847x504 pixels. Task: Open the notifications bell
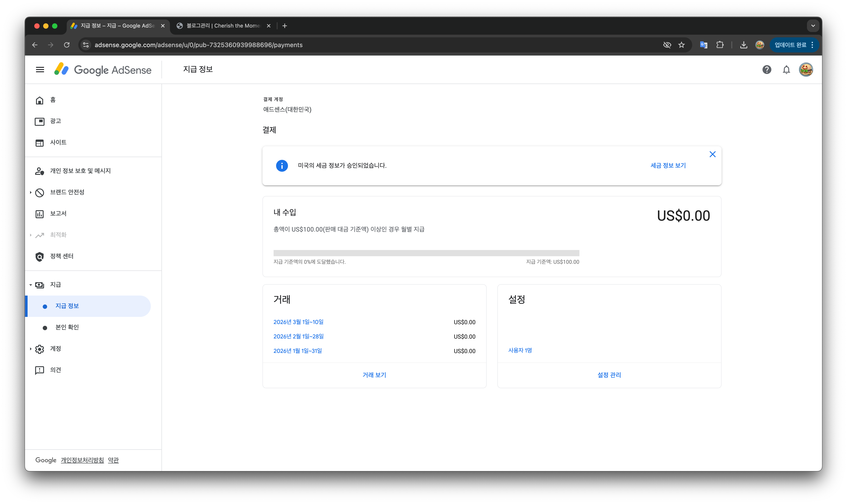pos(786,70)
